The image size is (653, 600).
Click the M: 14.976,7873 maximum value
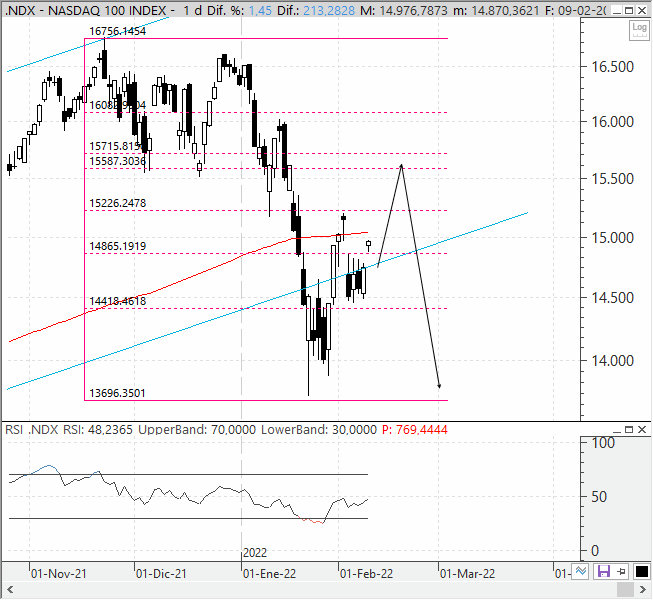(x=404, y=10)
